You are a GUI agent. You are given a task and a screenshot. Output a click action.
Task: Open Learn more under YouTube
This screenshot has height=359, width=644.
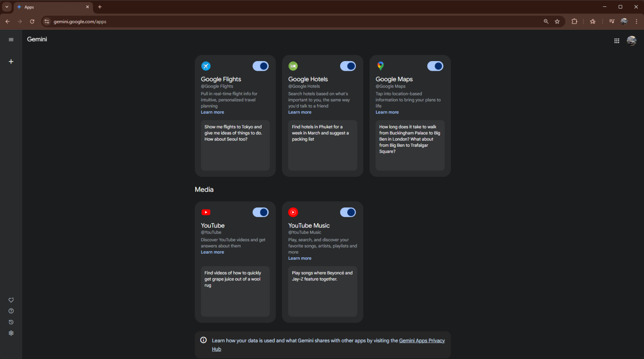coord(213,252)
